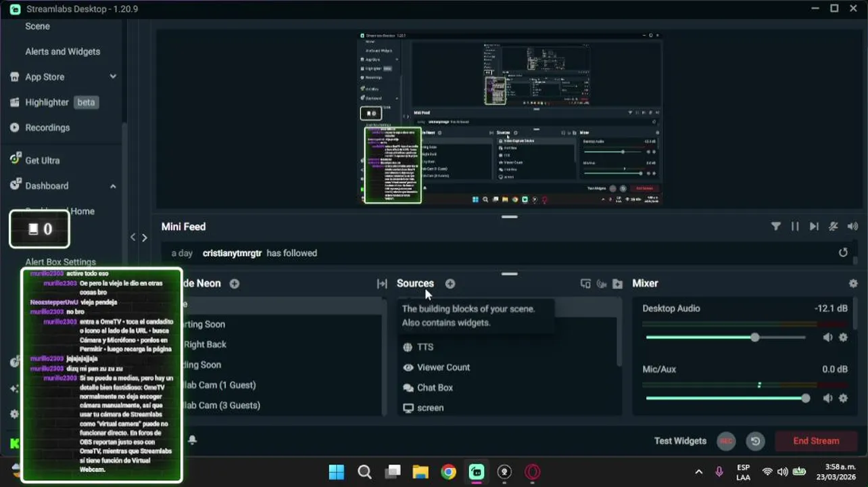Click the Recordings circle icon

pyautogui.click(x=14, y=127)
